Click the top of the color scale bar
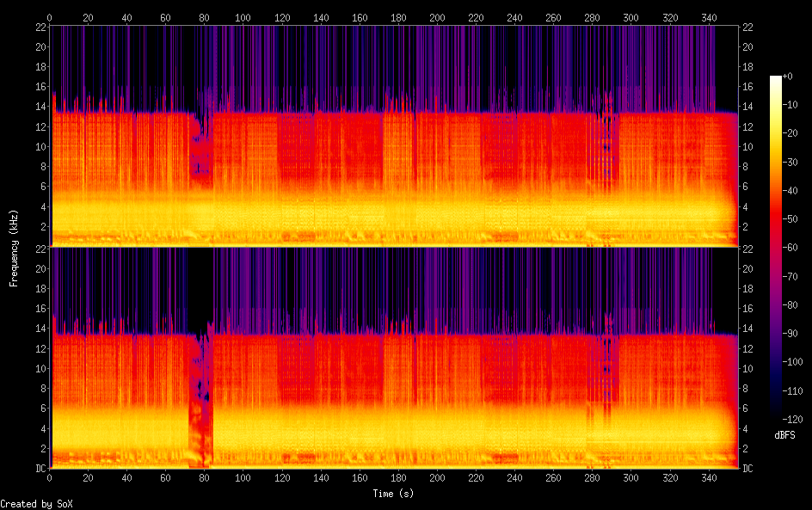 pyautogui.click(x=776, y=79)
